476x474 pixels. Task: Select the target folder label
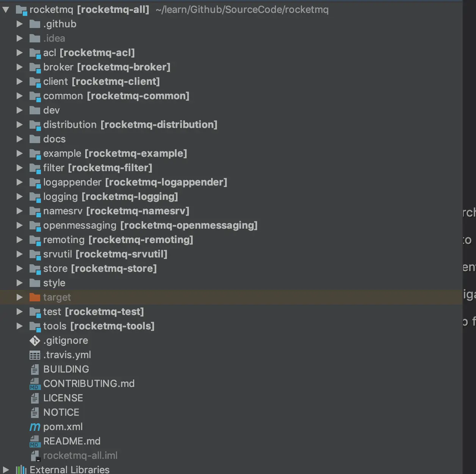[57, 298]
